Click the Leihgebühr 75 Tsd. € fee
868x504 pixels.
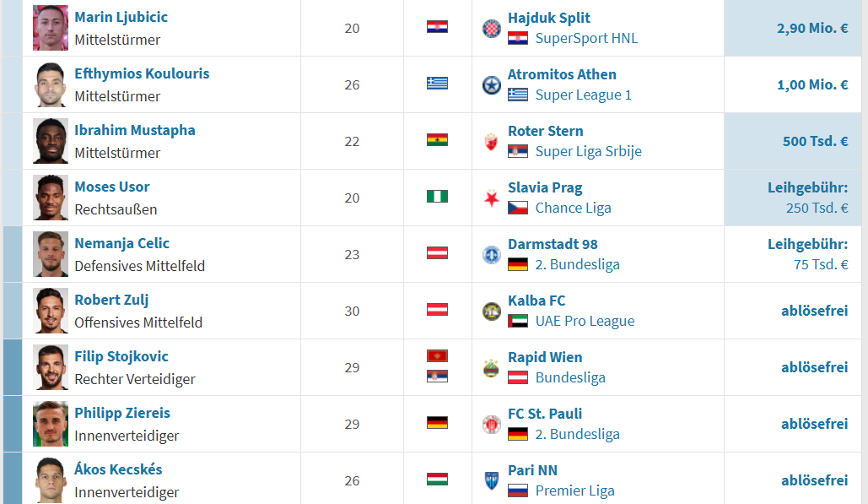(807, 254)
